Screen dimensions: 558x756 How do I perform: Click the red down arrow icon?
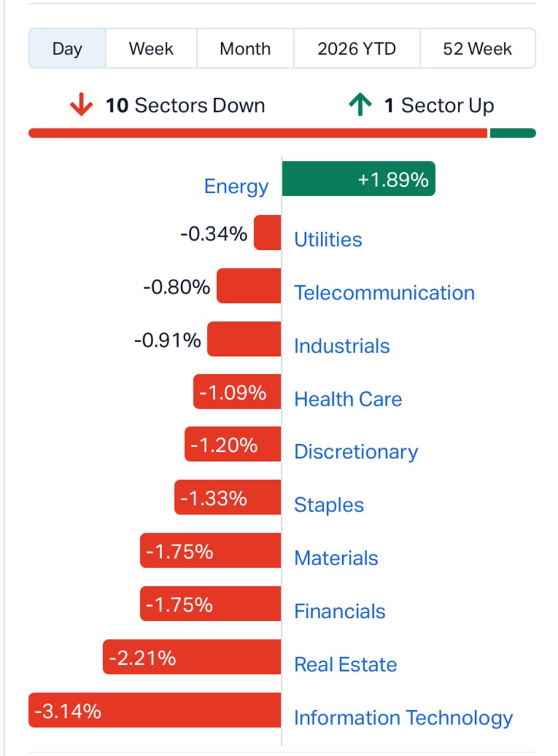81,106
